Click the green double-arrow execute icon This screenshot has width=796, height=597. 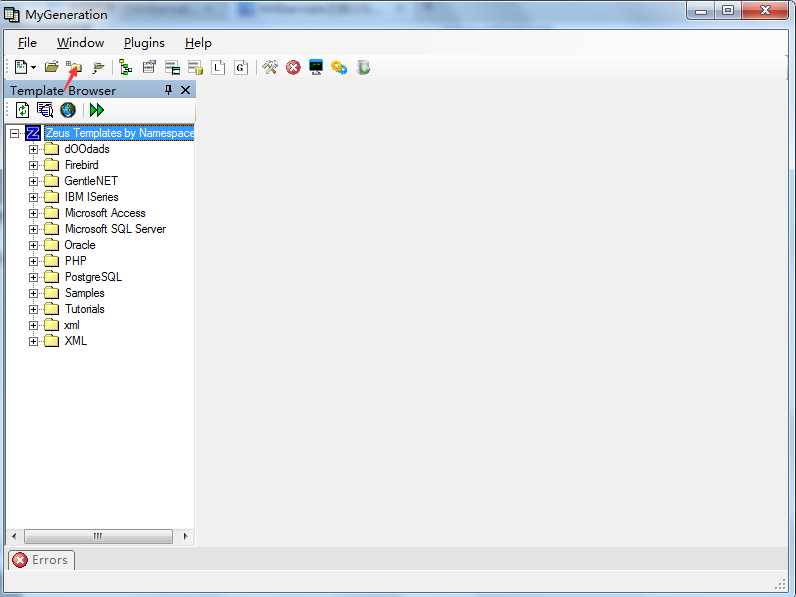96,110
